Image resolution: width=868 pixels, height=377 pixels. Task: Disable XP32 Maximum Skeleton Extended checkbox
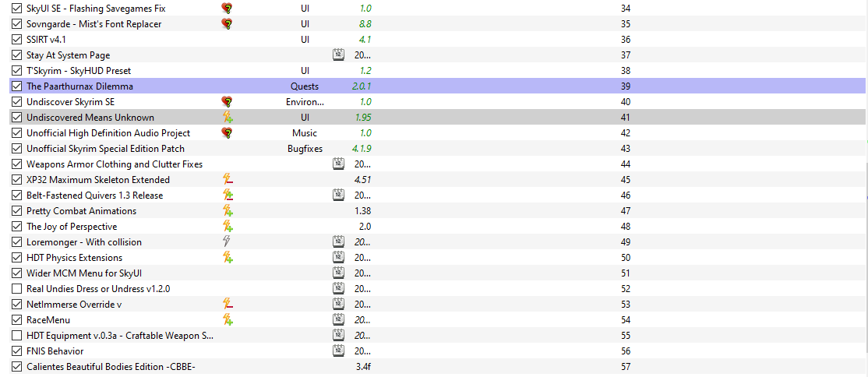[x=16, y=179]
